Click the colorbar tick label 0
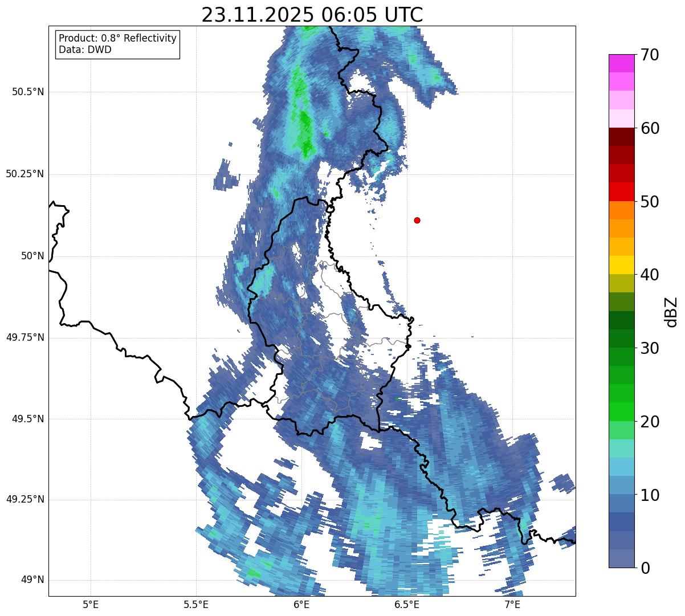 pyautogui.click(x=645, y=568)
